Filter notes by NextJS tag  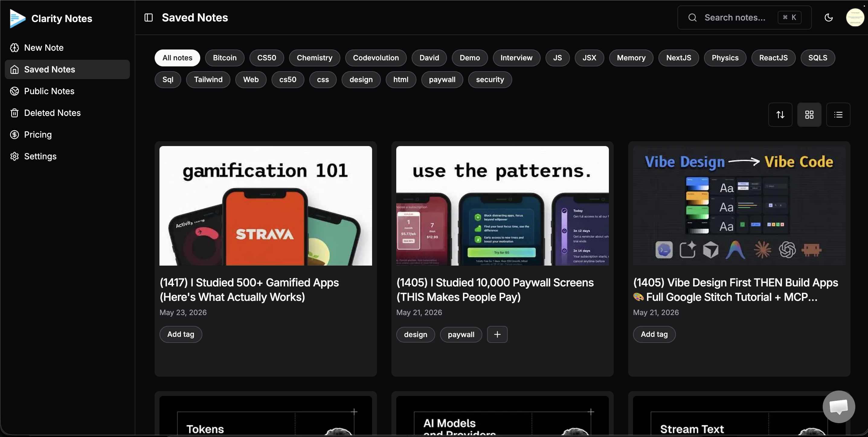pos(679,58)
